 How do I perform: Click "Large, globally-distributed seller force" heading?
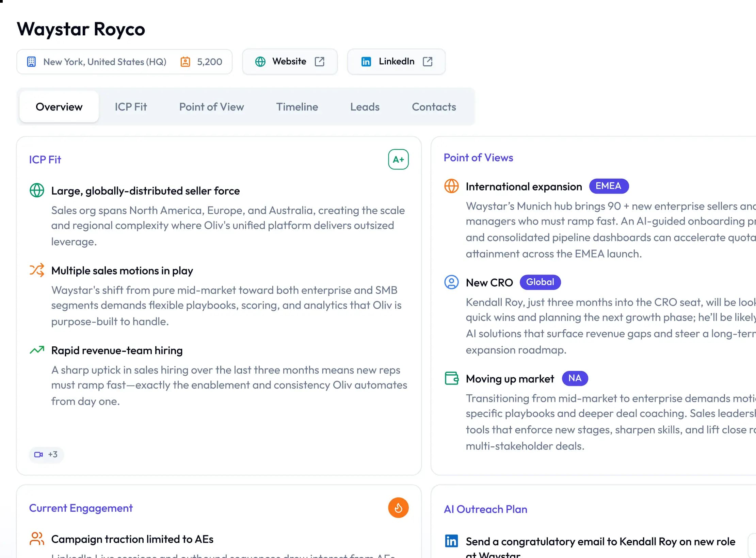pyautogui.click(x=145, y=191)
